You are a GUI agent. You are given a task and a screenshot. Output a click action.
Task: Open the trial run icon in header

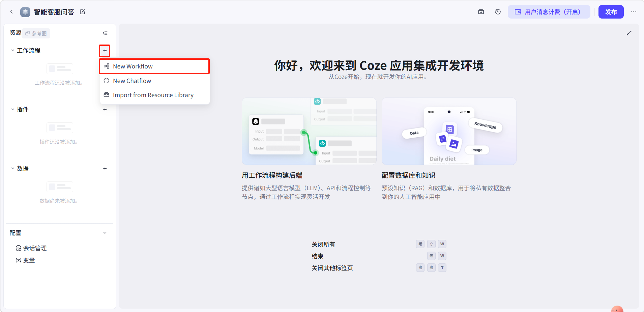click(x=481, y=12)
